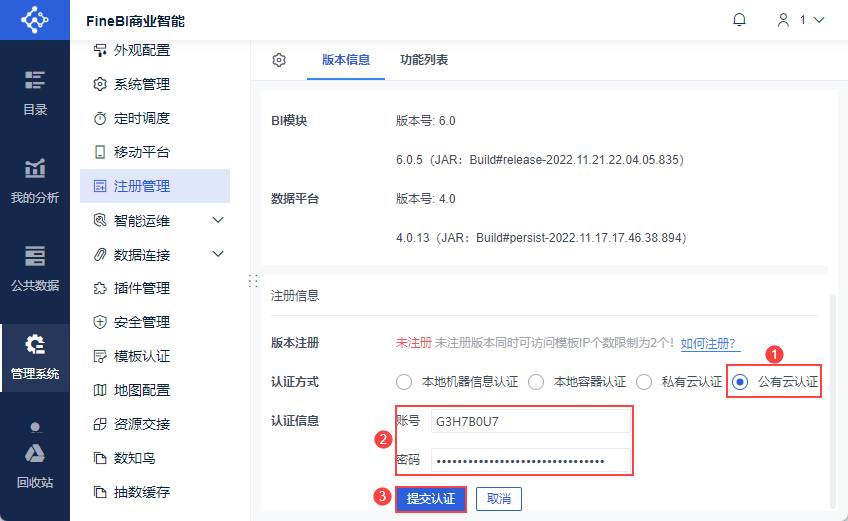This screenshot has width=848, height=521.
Task: Click the 注册管理 menu icon
Action: pos(100,186)
